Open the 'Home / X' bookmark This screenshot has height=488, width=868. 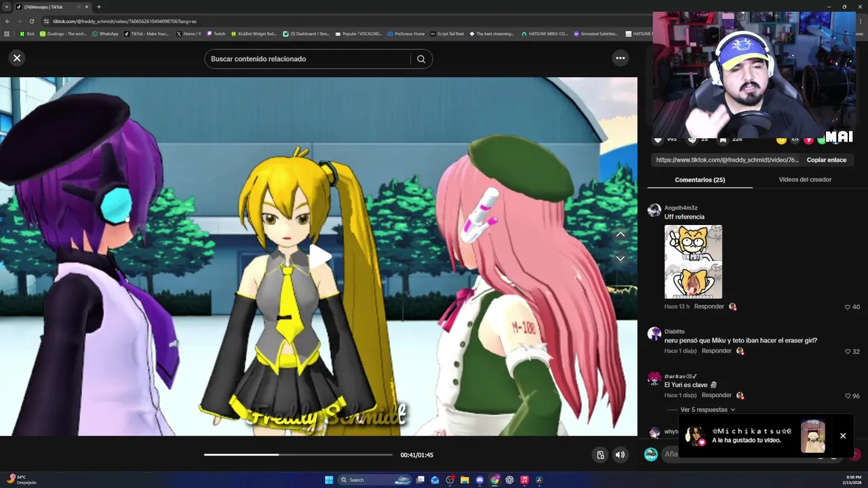pyautogui.click(x=189, y=33)
